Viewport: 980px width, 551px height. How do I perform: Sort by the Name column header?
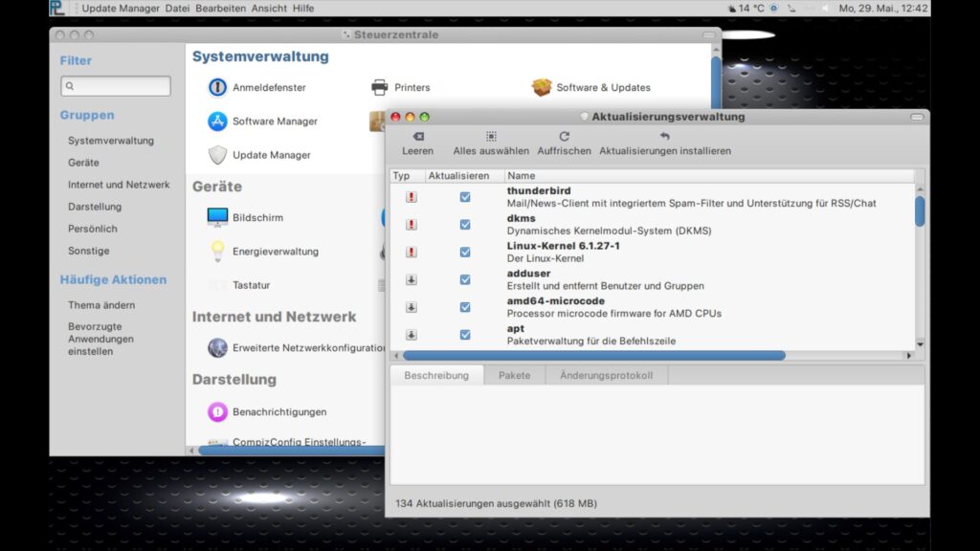[x=709, y=176]
